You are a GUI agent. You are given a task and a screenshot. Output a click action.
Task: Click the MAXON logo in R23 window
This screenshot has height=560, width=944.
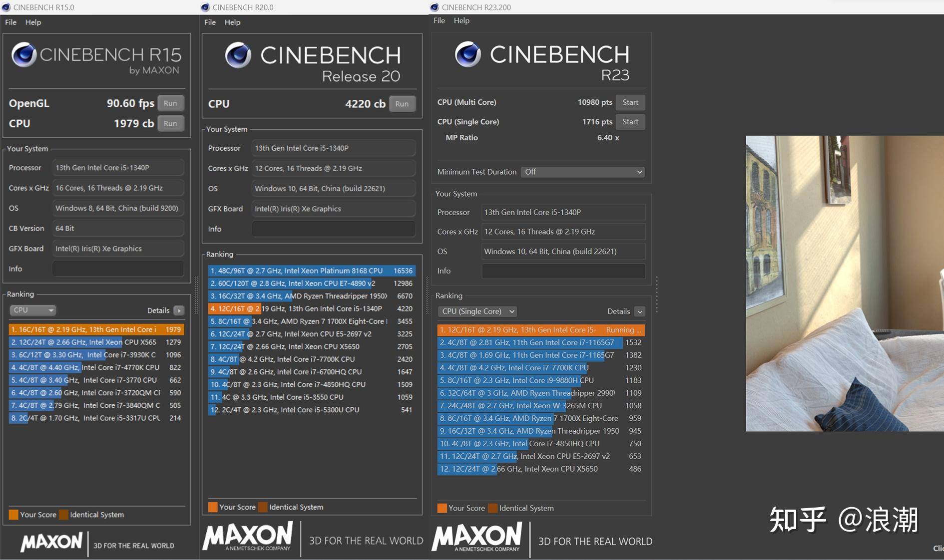[x=477, y=537]
